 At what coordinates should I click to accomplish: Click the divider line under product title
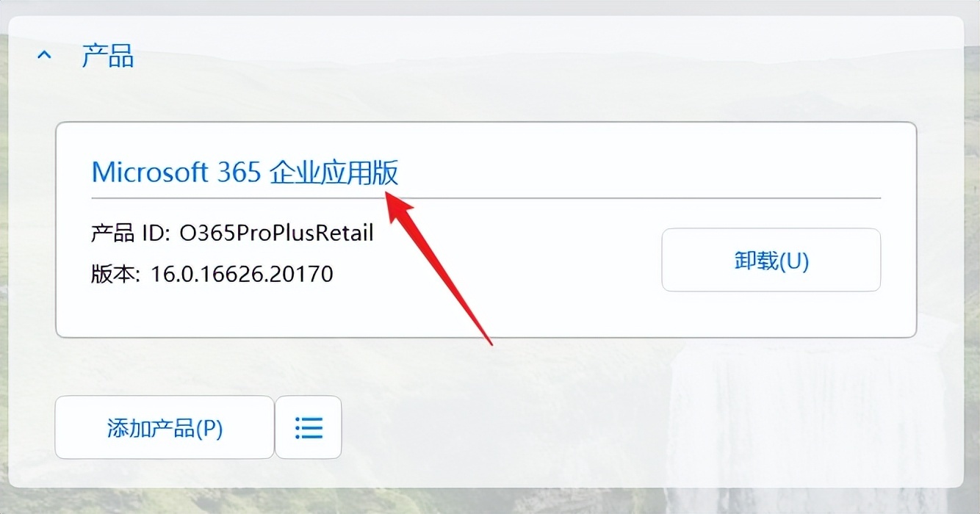[x=486, y=198]
